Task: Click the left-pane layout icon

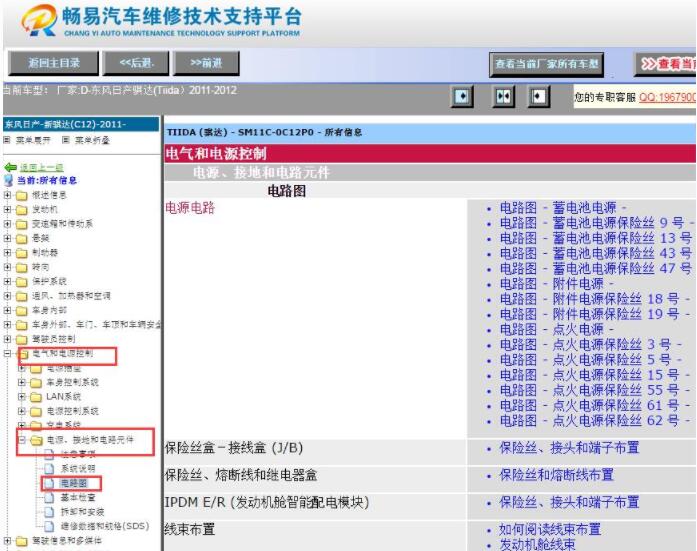Action: 462,96
